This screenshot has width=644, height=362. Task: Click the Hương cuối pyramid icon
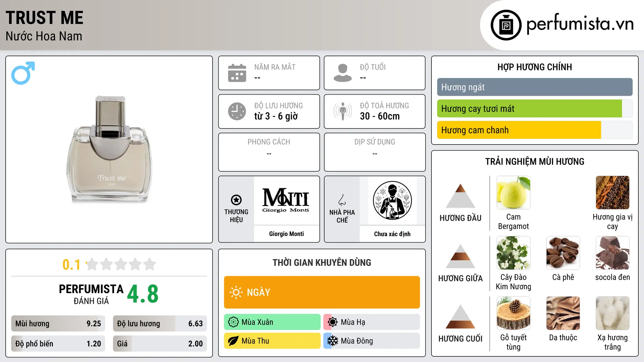(x=460, y=316)
